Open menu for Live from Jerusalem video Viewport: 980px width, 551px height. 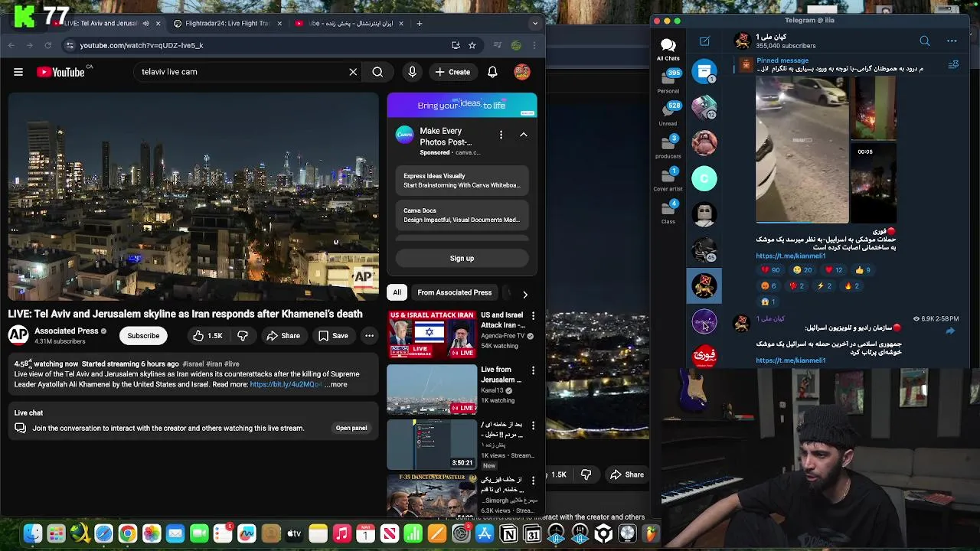533,370
